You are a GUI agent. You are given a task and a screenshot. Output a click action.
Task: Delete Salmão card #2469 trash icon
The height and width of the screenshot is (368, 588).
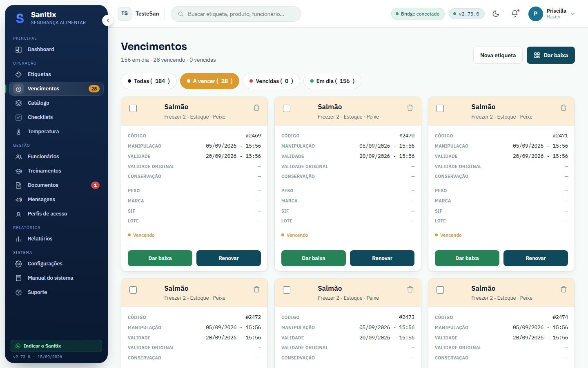coord(256,108)
